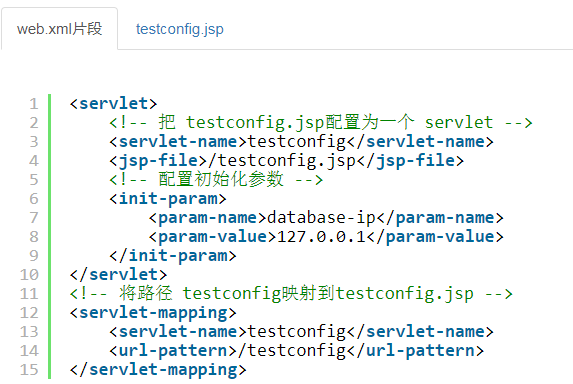Switch to the testconfig.jsp tab
The height and width of the screenshot is (384, 573).
pyautogui.click(x=179, y=29)
